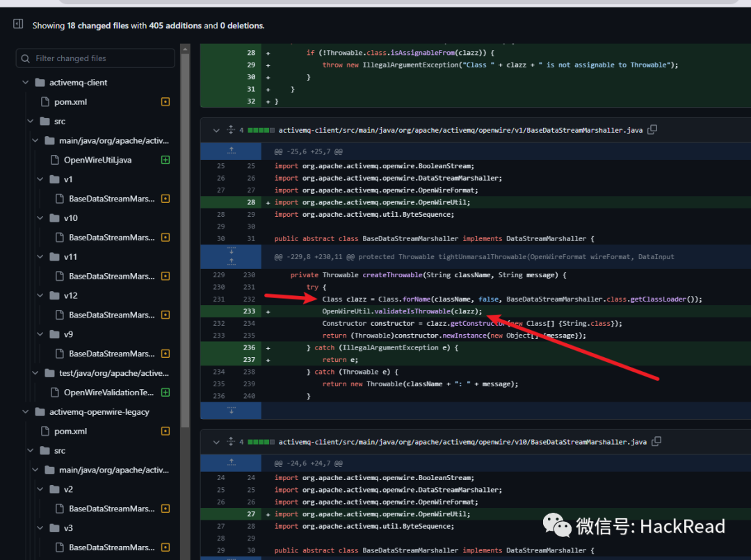The height and width of the screenshot is (560, 751).
Task: Collapse src folder under activemq-openwire-legacy
Action: tap(31, 450)
